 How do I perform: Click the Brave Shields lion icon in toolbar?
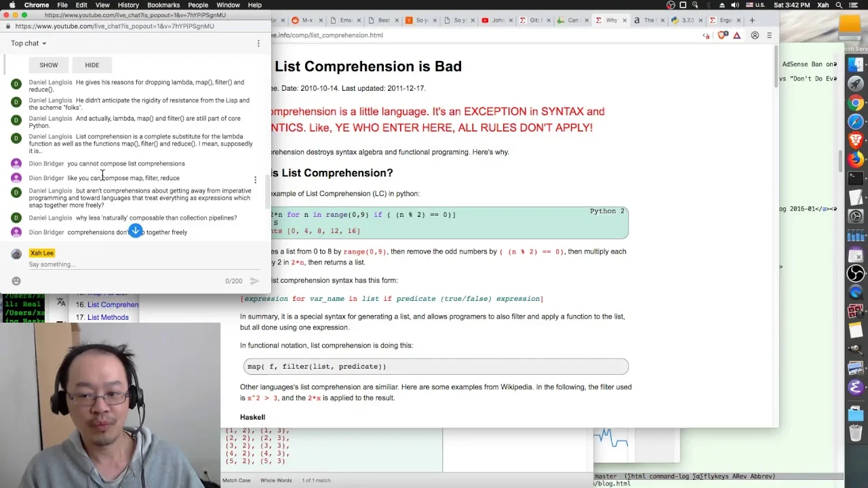tap(722, 35)
